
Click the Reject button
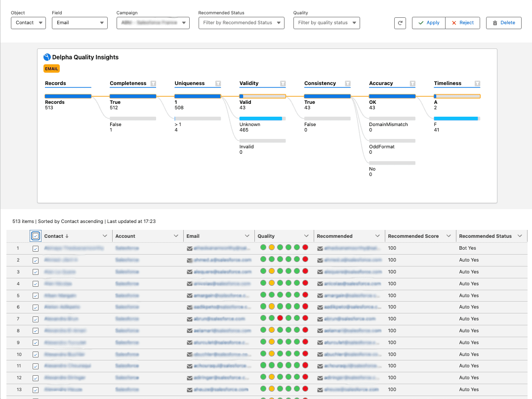click(x=462, y=23)
